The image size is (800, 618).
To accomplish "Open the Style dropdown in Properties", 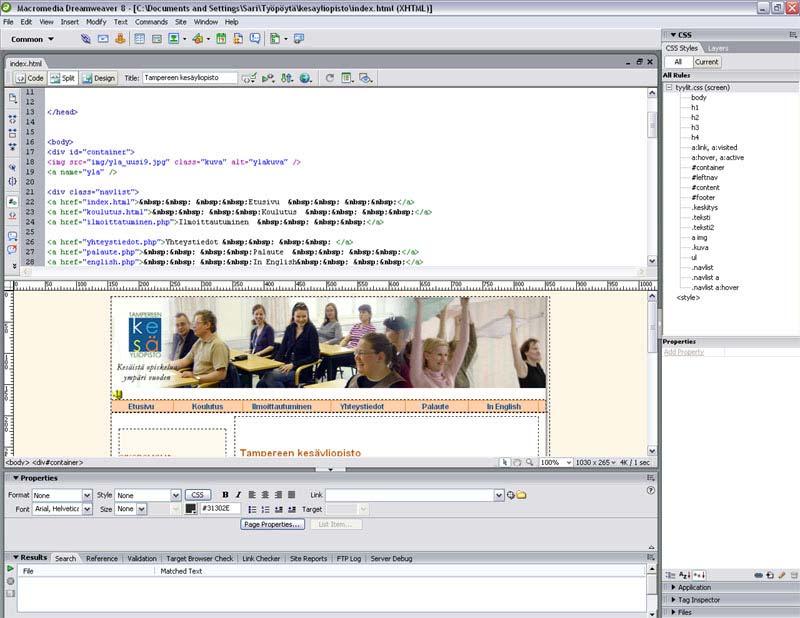I will [x=176, y=495].
